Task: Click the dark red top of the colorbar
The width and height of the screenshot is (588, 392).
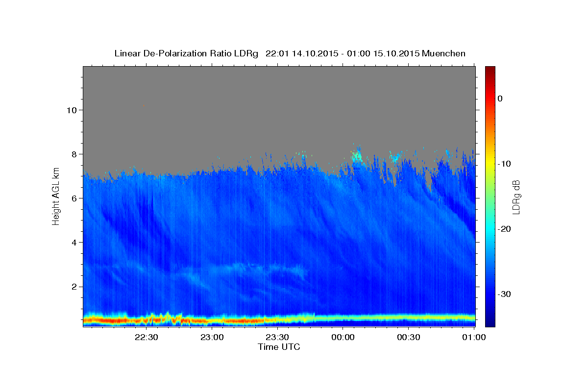Action: coord(490,70)
